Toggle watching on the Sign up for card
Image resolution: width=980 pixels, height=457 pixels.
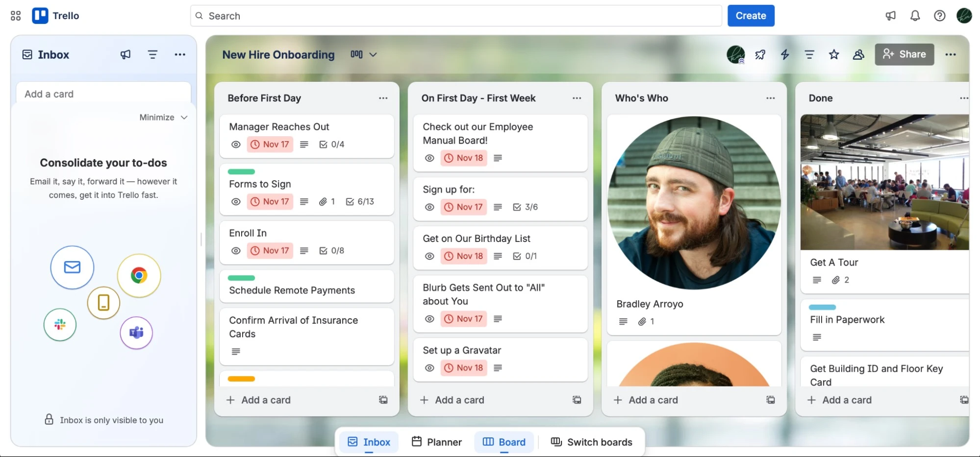[429, 207]
